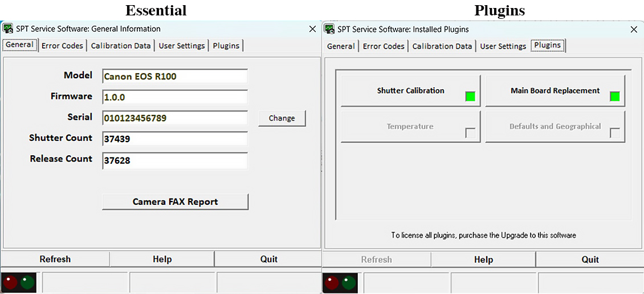Click the Release Count field 37628
Viewport: 644px width, 294px height.
175,160
